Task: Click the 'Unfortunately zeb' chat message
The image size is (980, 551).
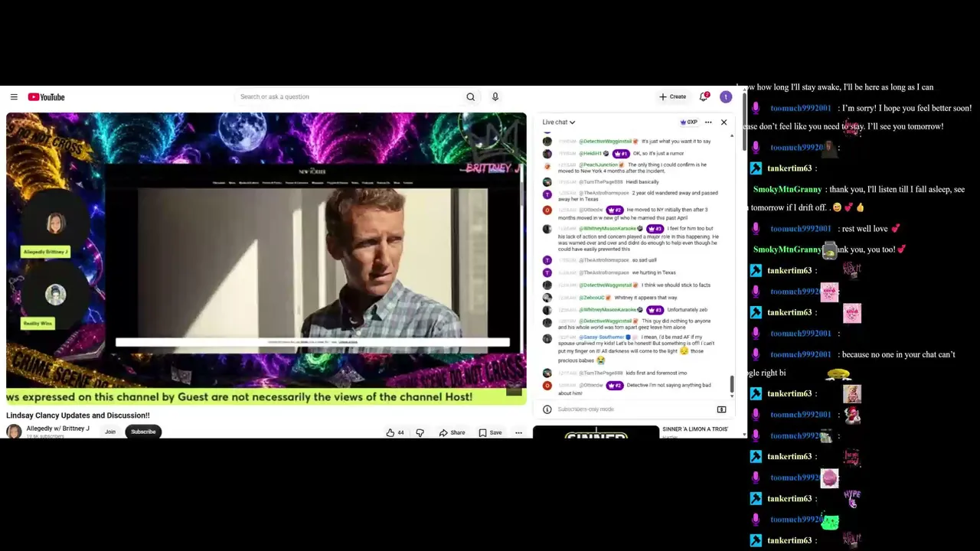Action: coord(687,310)
